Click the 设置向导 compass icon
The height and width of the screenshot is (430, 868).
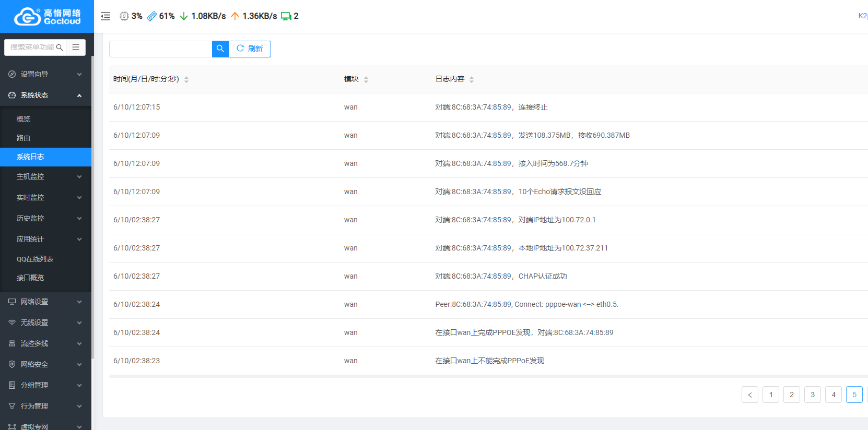[x=12, y=74]
